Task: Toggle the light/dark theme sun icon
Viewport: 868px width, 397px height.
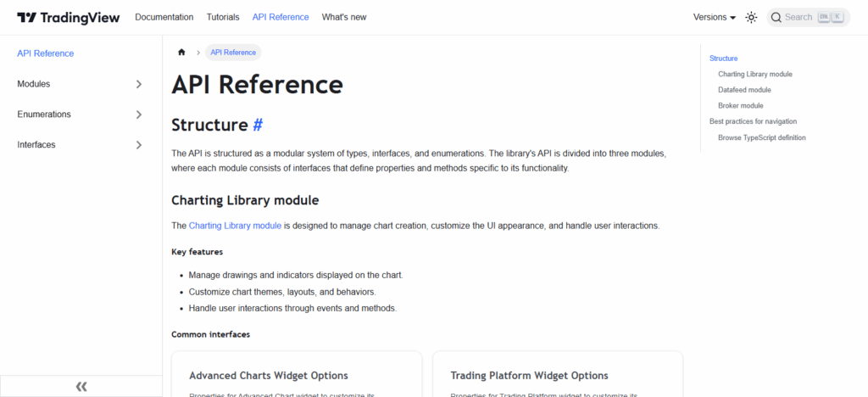Action: click(751, 17)
